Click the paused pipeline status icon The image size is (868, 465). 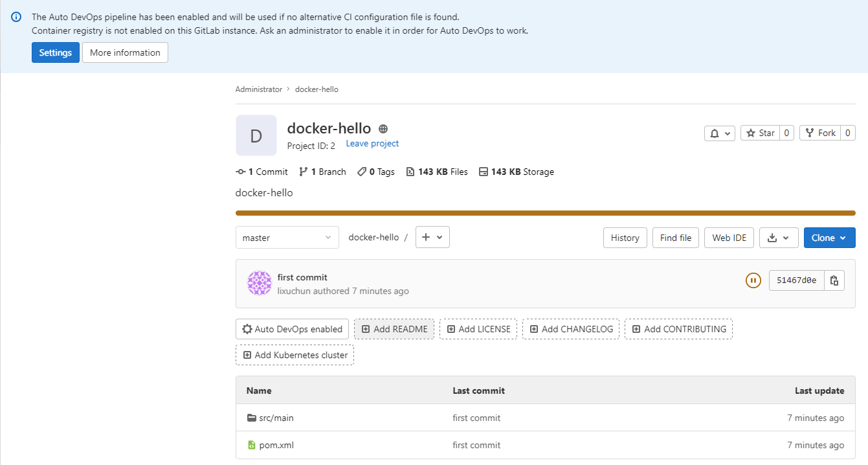(753, 280)
